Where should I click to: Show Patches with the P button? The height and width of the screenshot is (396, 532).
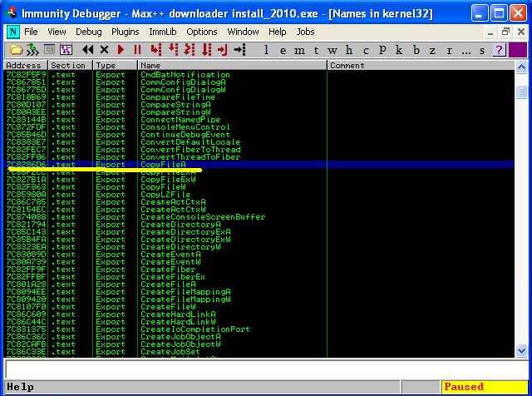pos(382,50)
